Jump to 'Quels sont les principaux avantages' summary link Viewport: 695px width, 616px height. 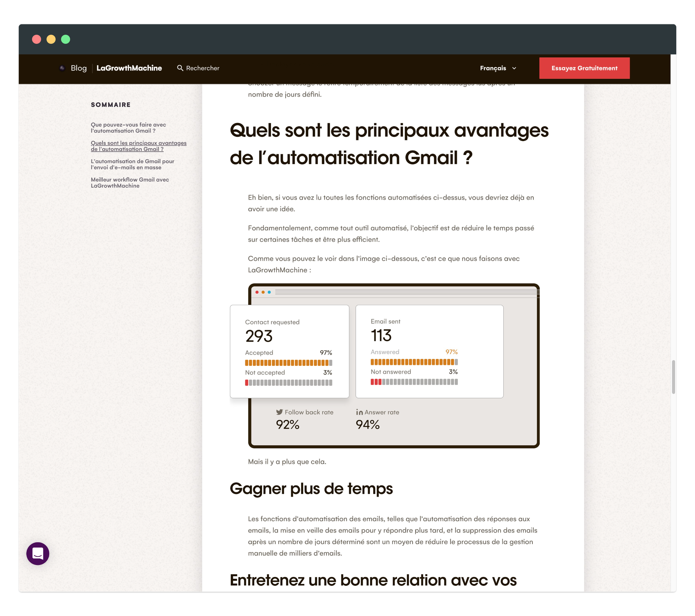139,146
